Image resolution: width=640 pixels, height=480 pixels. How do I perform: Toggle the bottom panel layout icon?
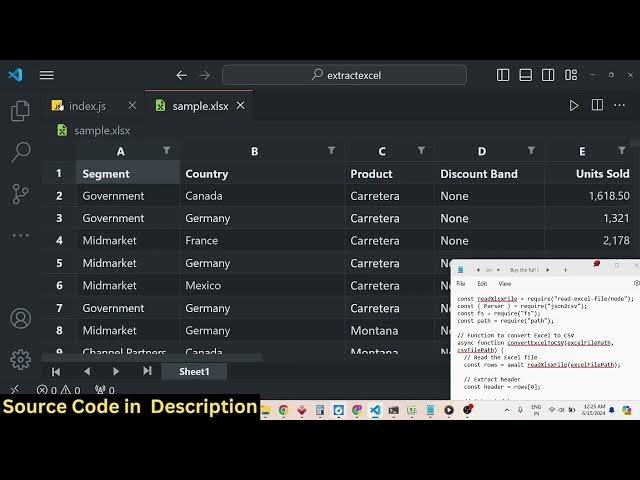coord(526,75)
